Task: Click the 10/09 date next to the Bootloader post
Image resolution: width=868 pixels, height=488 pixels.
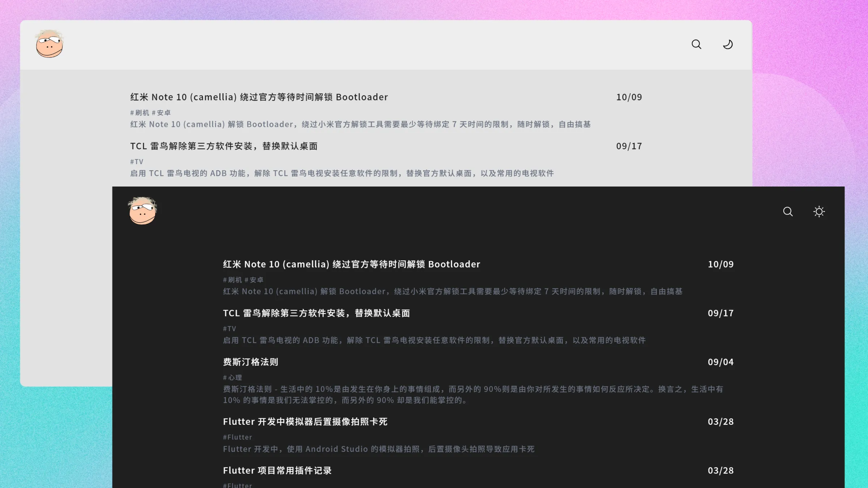Action: coord(629,97)
